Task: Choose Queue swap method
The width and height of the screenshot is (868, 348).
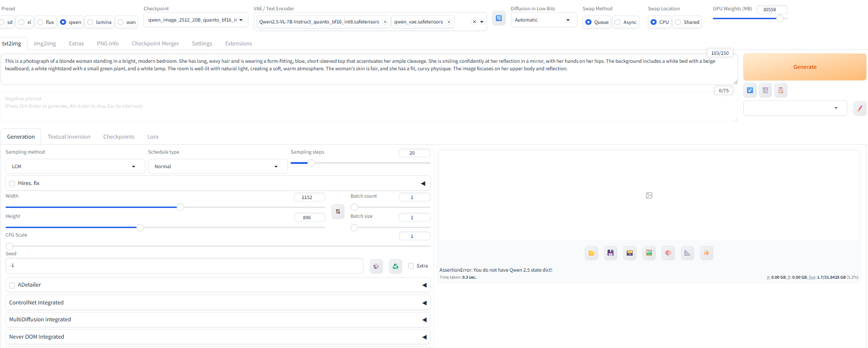Action: pos(597,22)
